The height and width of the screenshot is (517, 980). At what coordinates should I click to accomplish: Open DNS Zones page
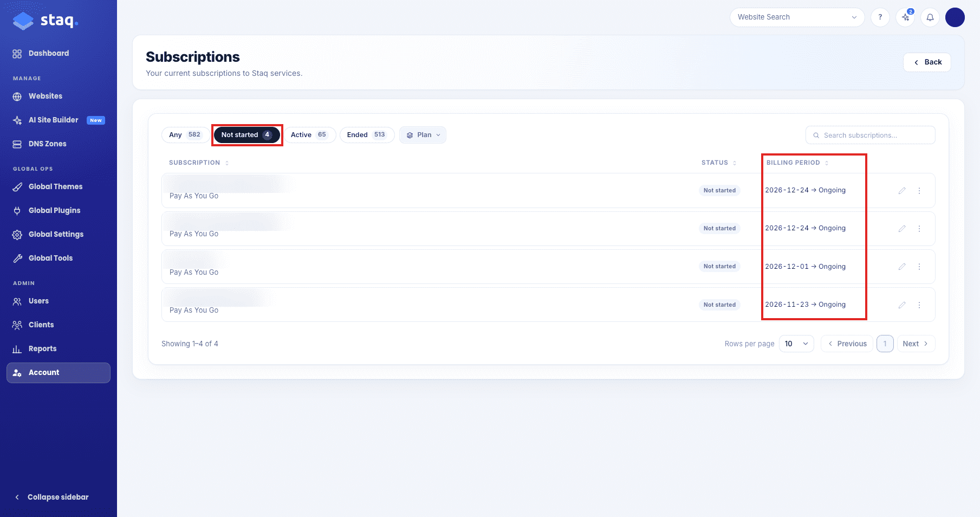coord(59,144)
